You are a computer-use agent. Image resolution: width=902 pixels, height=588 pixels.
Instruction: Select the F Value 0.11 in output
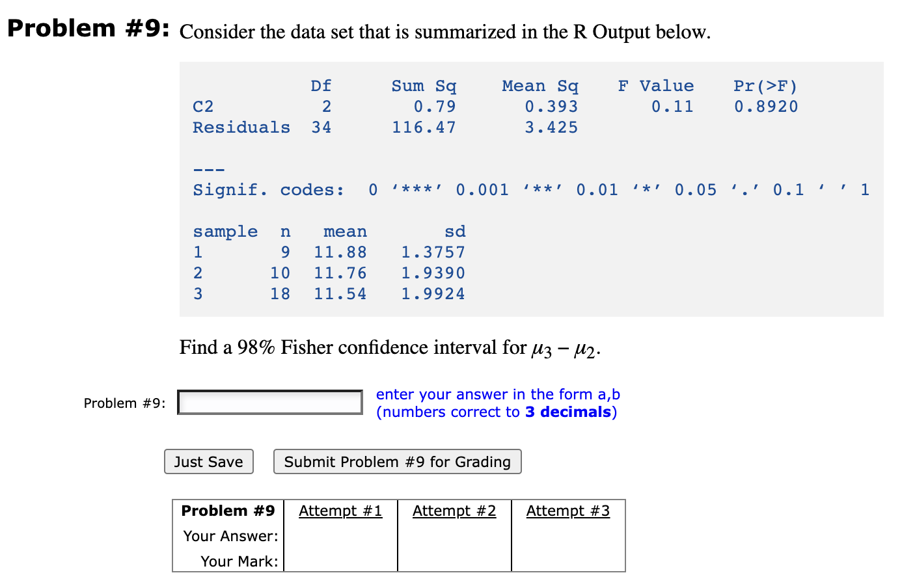(x=672, y=106)
